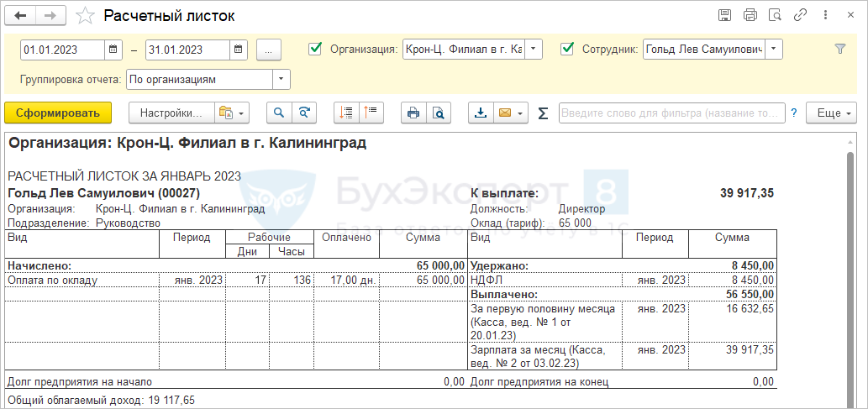Click the filter funnel icon
This screenshot has height=409, width=868.
click(839, 50)
